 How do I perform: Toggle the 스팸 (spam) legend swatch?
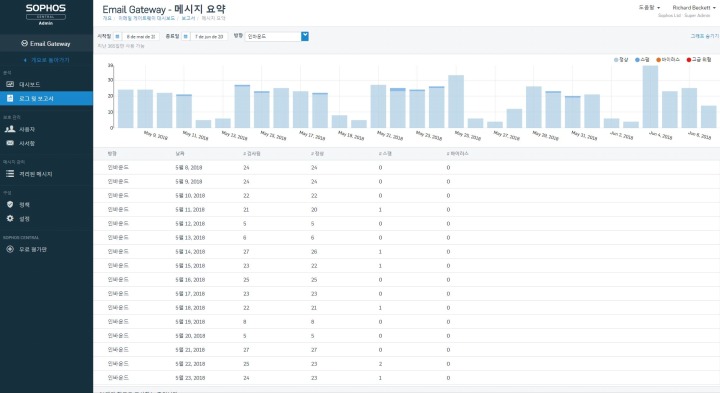click(637, 60)
